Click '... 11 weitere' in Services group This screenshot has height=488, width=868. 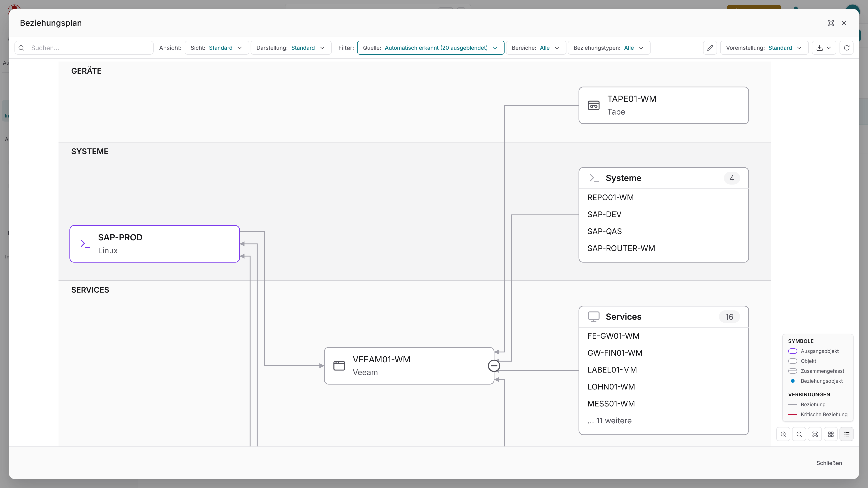(x=609, y=421)
